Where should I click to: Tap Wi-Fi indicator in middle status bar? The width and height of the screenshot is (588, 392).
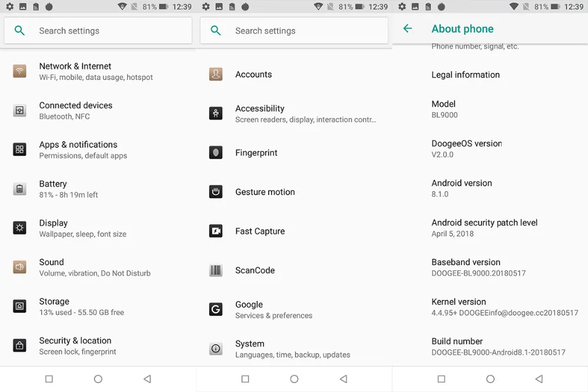click(318, 6)
